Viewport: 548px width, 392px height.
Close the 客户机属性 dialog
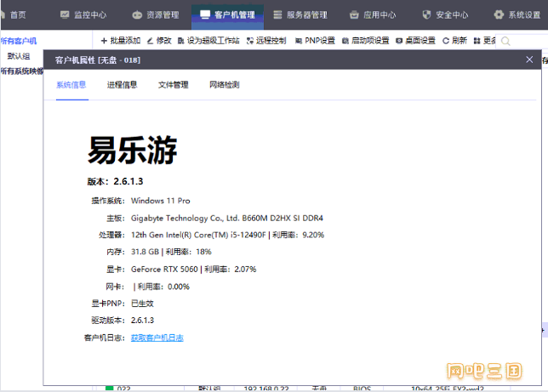(529, 60)
